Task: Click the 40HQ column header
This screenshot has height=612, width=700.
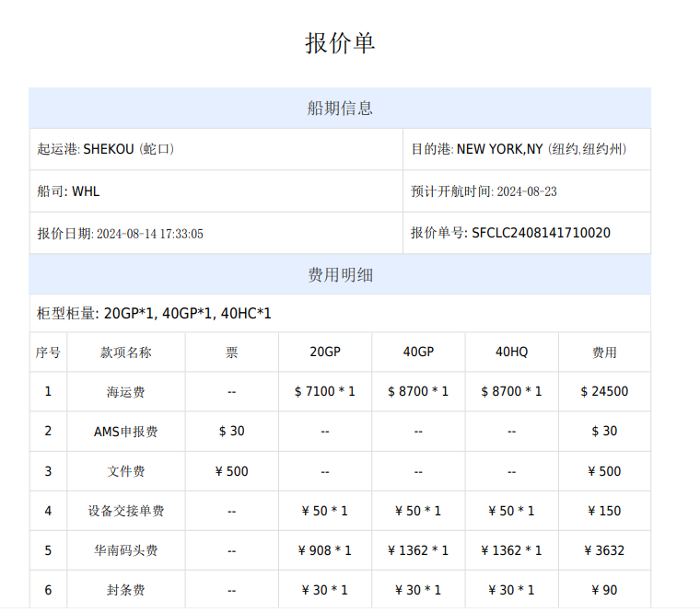Action: click(x=512, y=352)
